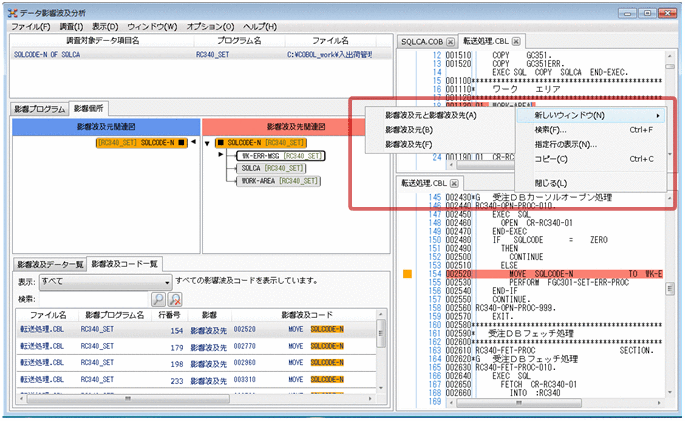This screenshot has width=685, height=421.
Task: Select orange SOLCODE-N node in source diagram
Action: coord(142,142)
